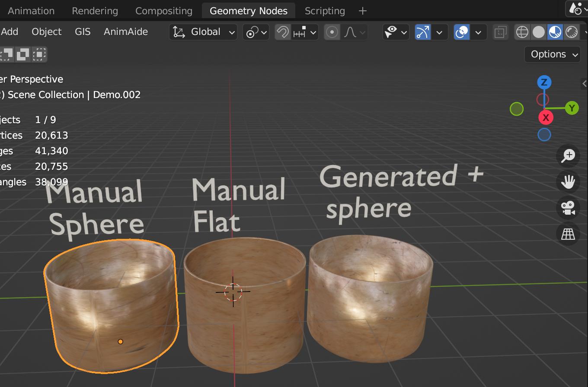Toggle show overlays button
This screenshot has height=387, width=588.
click(x=462, y=32)
